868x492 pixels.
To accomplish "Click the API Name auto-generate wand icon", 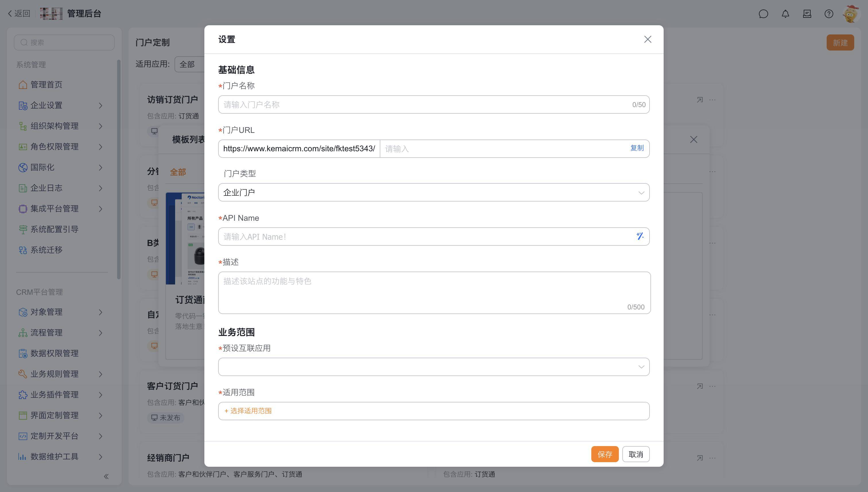I will click(640, 236).
